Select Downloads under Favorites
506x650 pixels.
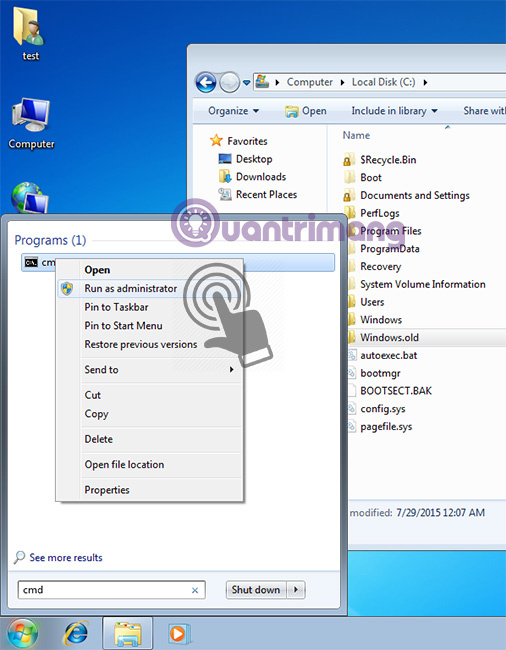click(252, 177)
